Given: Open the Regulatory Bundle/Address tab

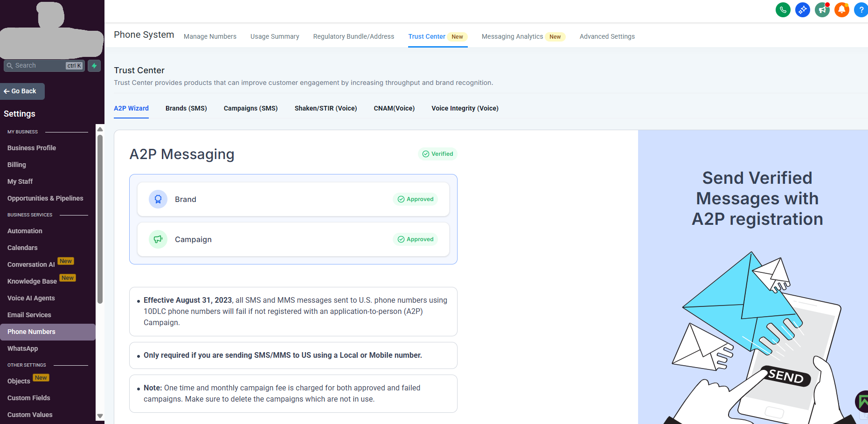Looking at the screenshot, I should (x=354, y=36).
